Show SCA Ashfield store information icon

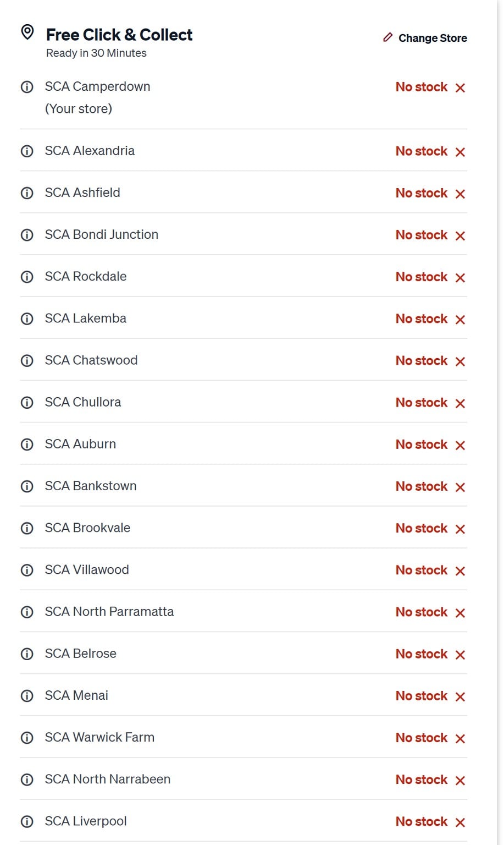pyautogui.click(x=27, y=193)
